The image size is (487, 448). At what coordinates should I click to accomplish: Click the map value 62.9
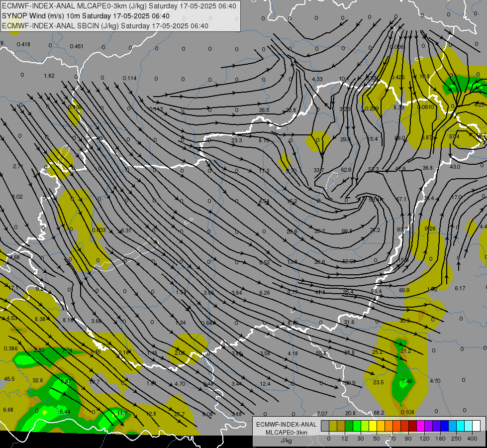346,170
